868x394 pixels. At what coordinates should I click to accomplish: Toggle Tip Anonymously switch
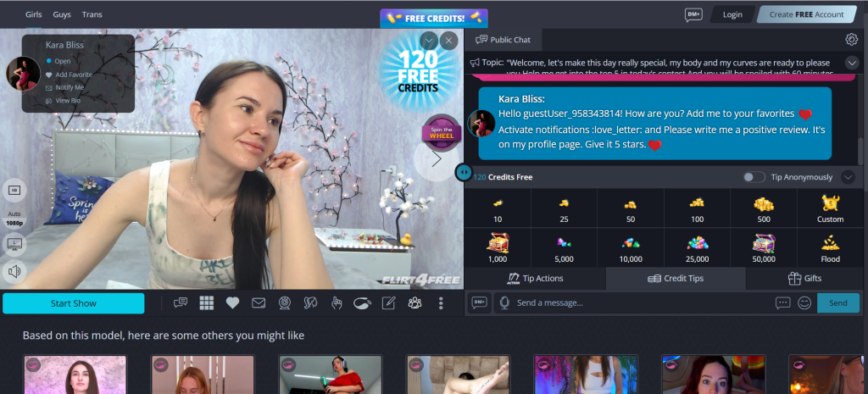pyautogui.click(x=754, y=177)
